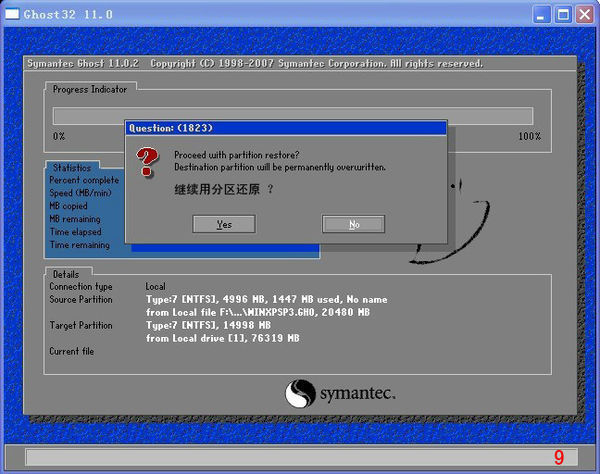Select the Statistics panel header

coord(72,168)
